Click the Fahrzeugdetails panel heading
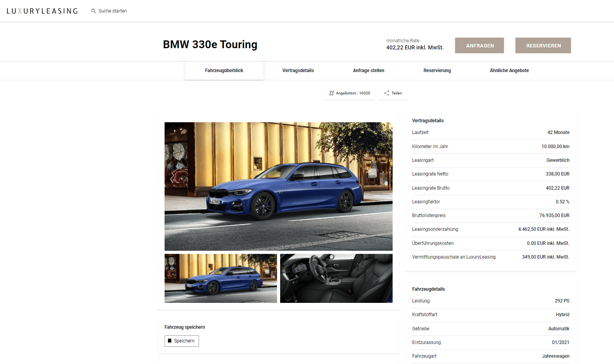614x364 pixels. (x=429, y=289)
